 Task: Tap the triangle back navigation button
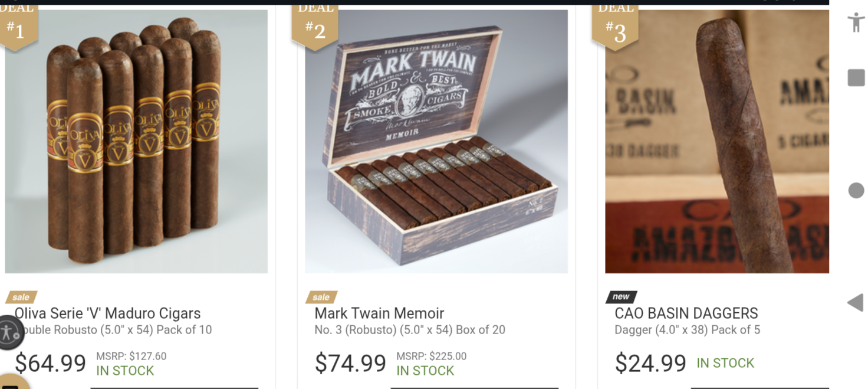(855, 303)
